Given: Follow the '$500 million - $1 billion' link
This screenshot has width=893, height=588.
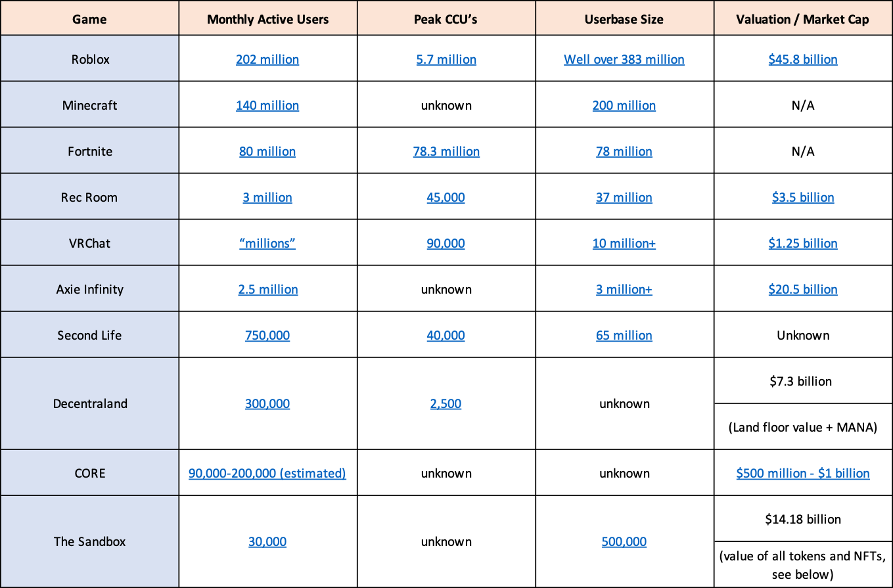Looking at the screenshot, I should click(x=803, y=473).
